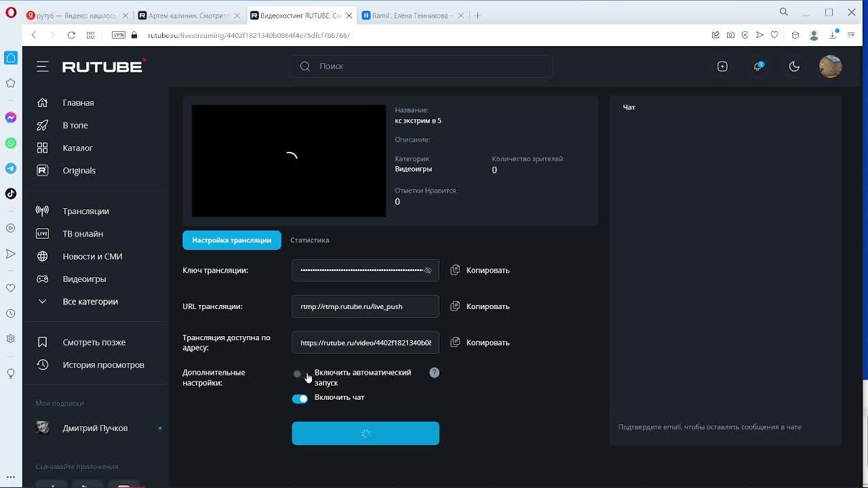Switch to the Статистика tab
The height and width of the screenshot is (488, 868).
[310, 240]
